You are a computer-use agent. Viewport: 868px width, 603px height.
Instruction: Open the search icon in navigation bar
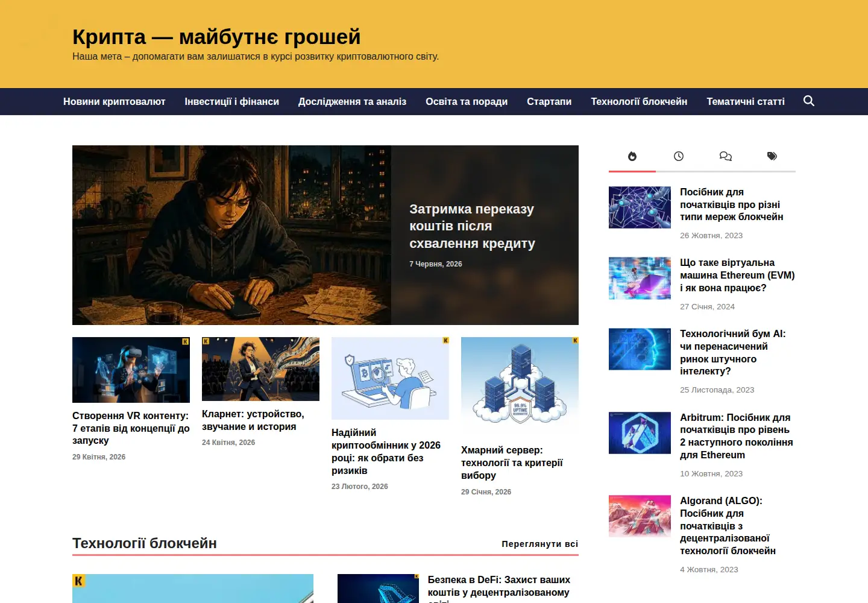809,101
